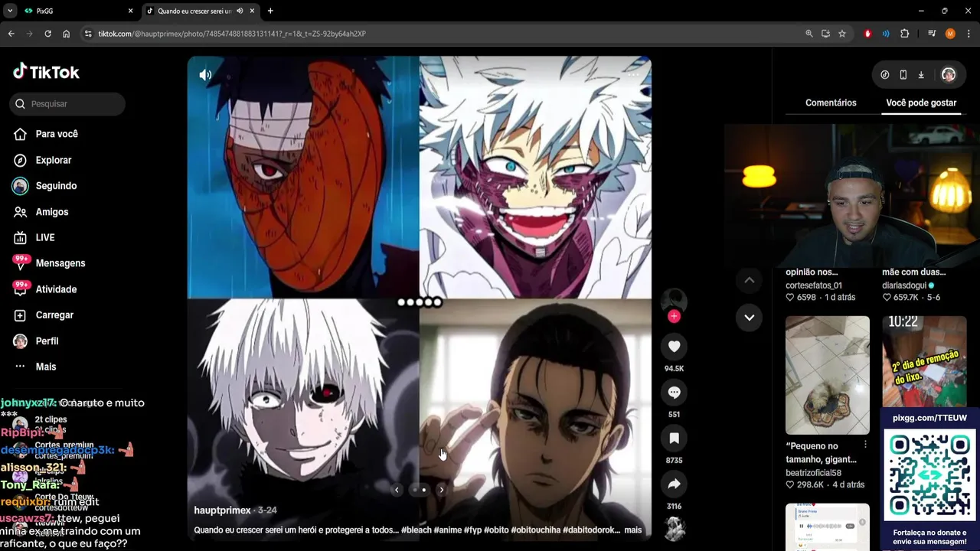The image size is (980, 551).
Task: Save the post with the bookmark icon
Action: (x=674, y=439)
